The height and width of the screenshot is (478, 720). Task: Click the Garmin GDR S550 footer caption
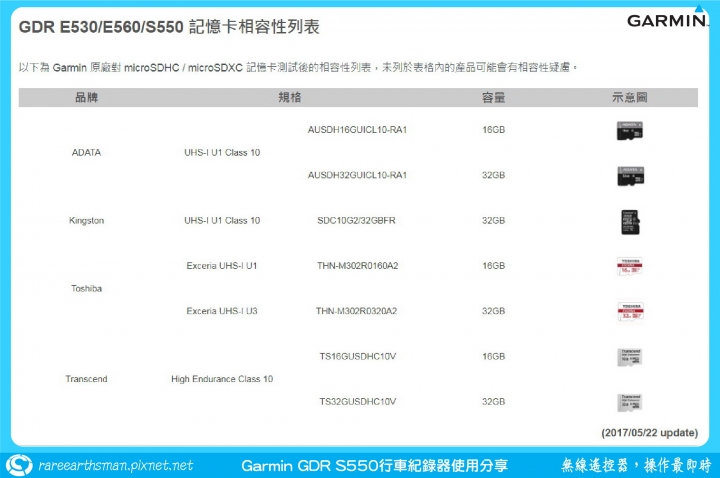pos(374,466)
